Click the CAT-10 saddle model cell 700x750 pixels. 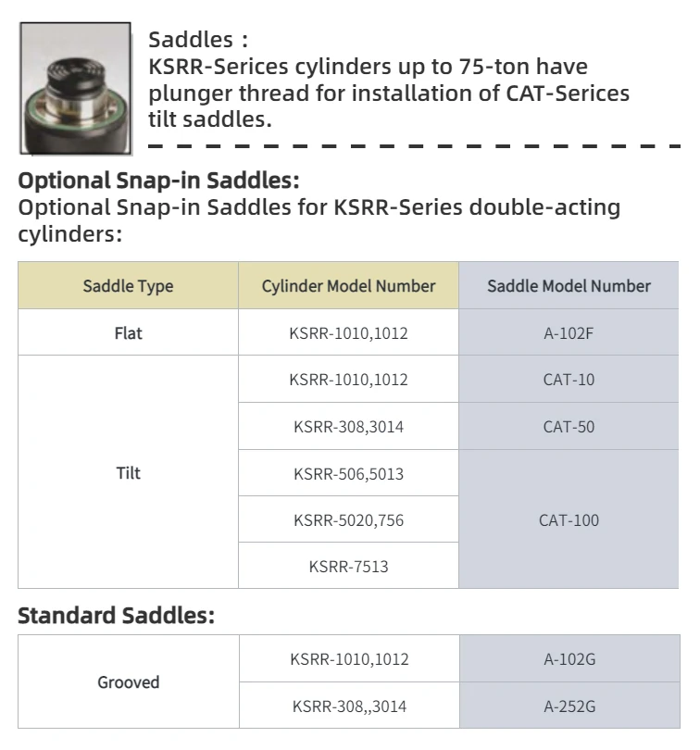pos(569,380)
